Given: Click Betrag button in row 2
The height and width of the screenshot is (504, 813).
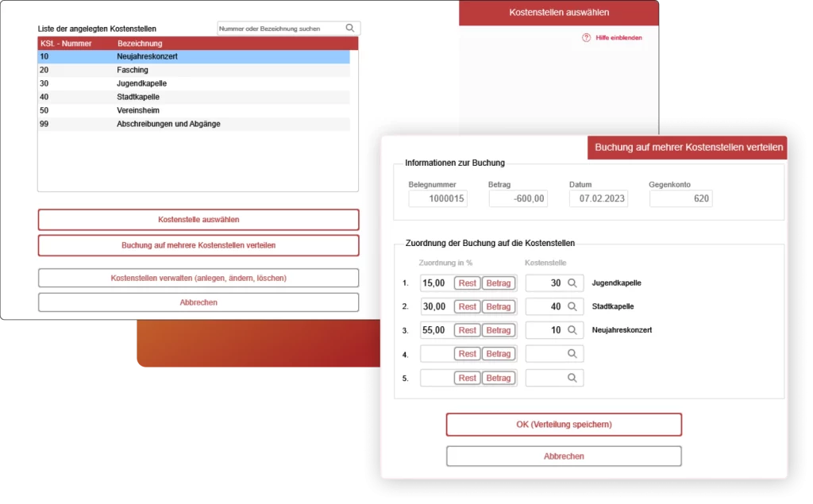Looking at the screenshot, I should (499, 306).
